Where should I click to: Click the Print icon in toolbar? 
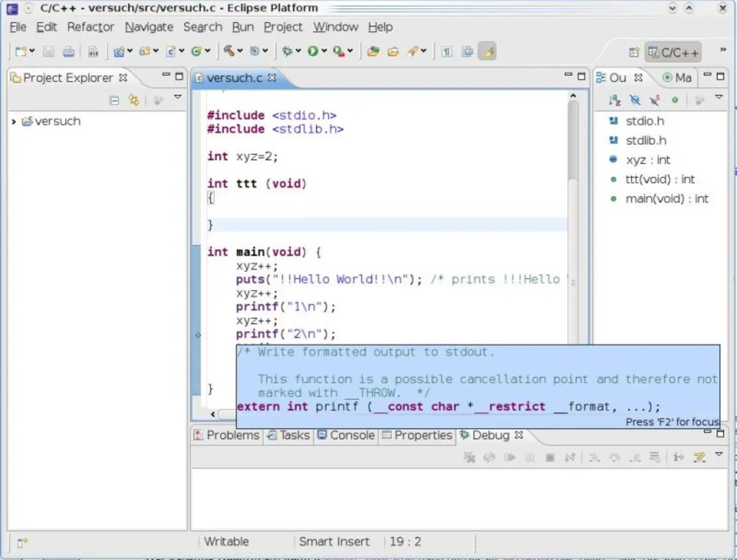pyautogui.click(x=69, y=52)
